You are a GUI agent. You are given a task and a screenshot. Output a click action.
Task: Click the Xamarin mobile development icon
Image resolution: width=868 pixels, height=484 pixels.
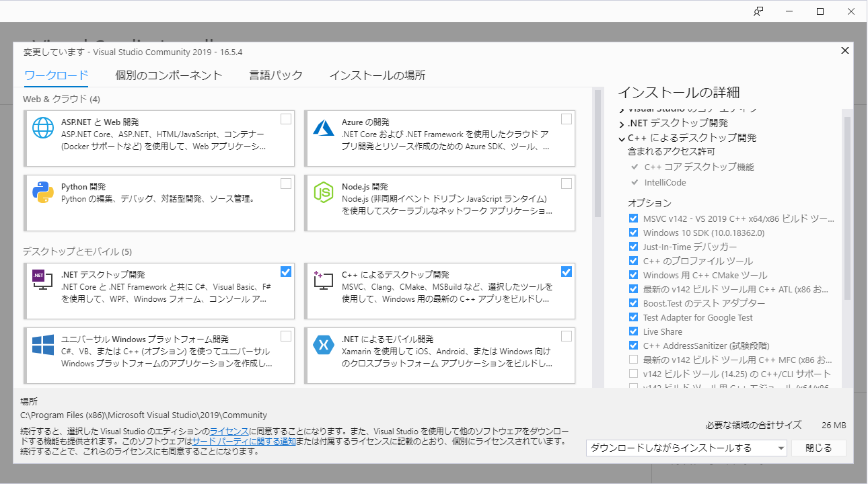pos(324,345)
